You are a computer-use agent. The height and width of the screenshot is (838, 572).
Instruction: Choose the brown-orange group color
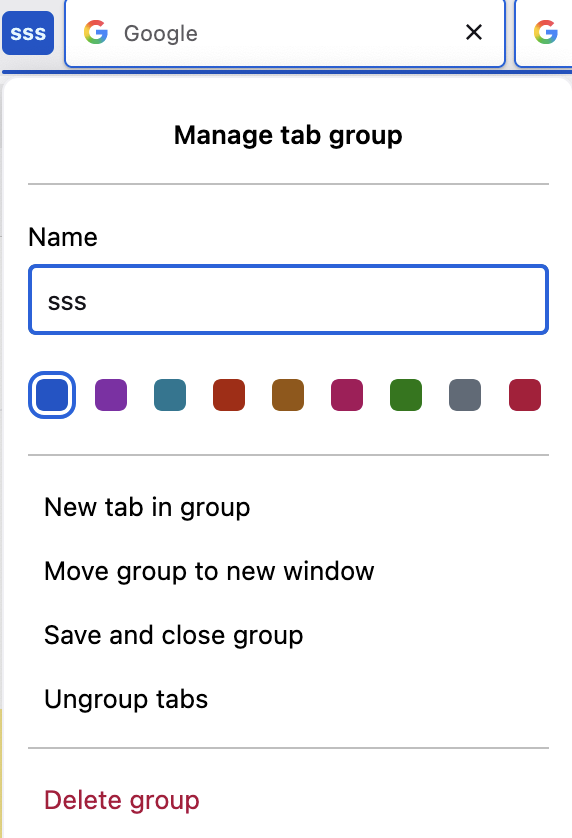288,395
